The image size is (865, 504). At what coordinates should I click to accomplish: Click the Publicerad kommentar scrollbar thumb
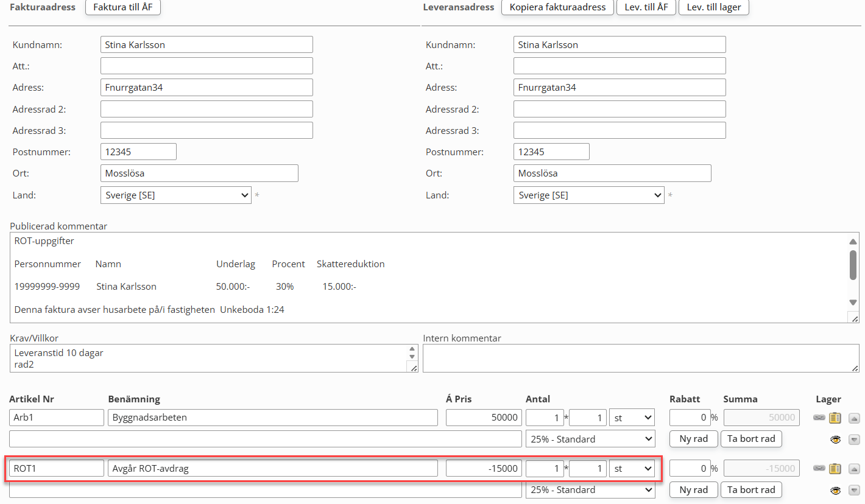click(x=853, y=264)
